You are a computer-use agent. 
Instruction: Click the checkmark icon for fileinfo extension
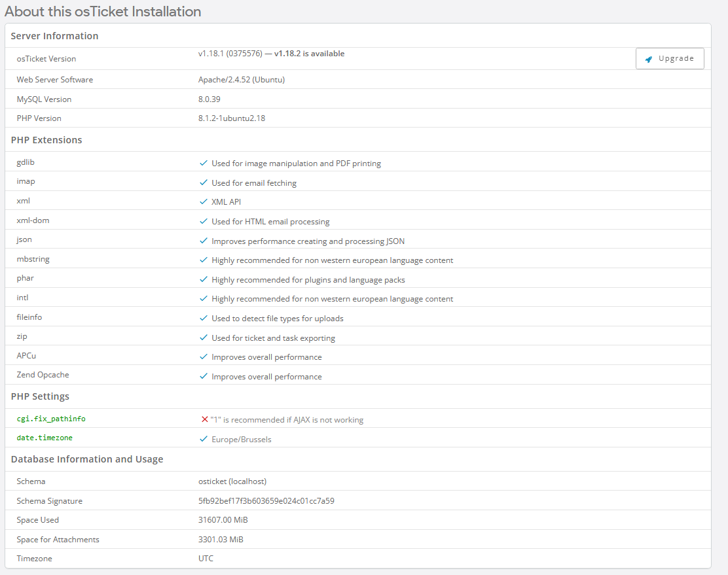coord(204,318)
